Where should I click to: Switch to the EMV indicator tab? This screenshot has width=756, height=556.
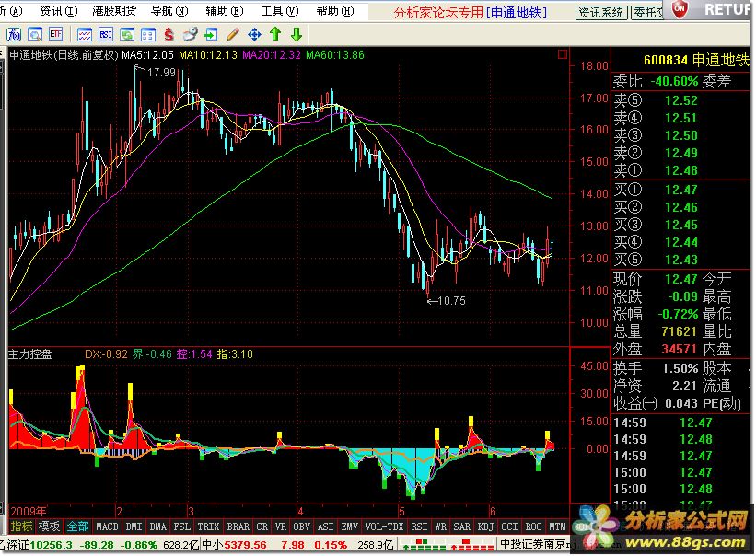click(350, 527)
